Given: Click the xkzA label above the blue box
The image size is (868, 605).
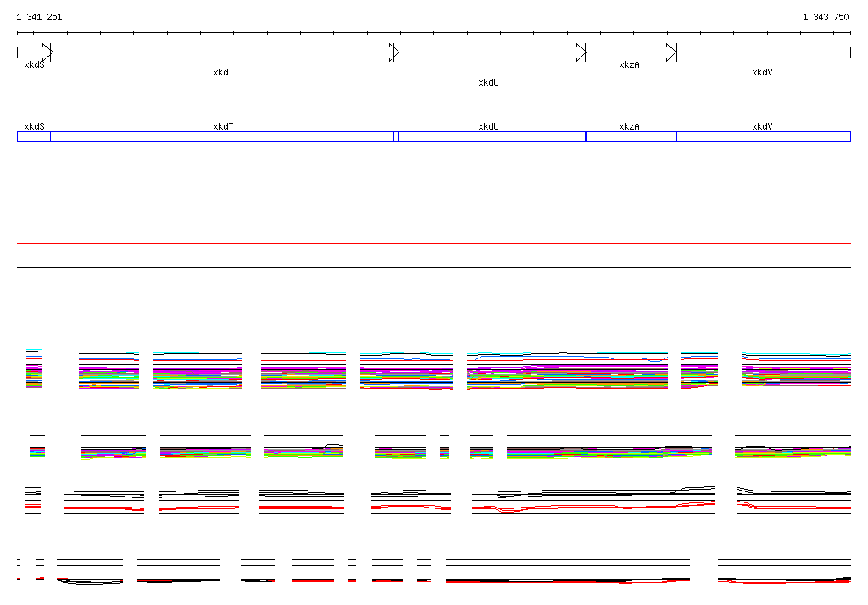Looking at the screenshot, I should [x=629, y=126].
